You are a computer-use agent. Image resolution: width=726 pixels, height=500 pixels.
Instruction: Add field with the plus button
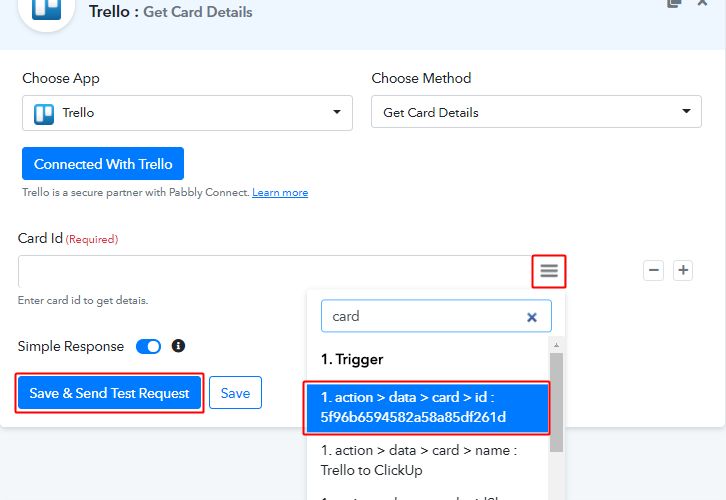pos(683,270)
